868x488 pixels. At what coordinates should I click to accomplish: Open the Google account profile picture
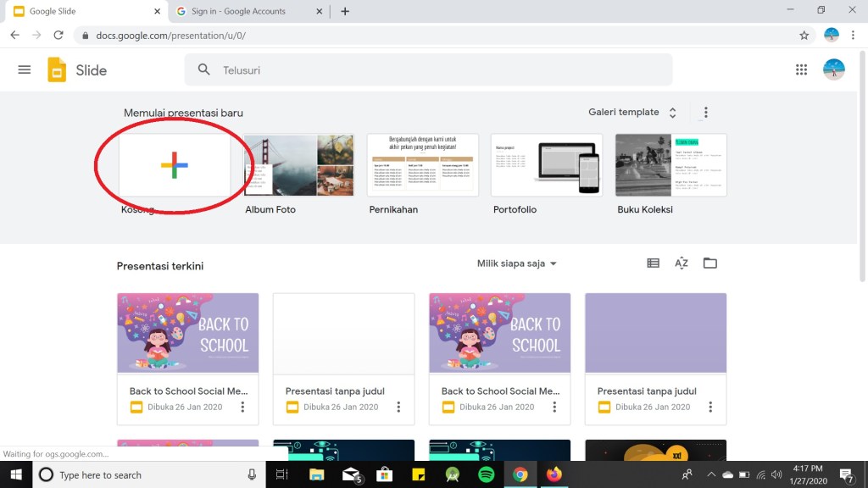[834, 70]
